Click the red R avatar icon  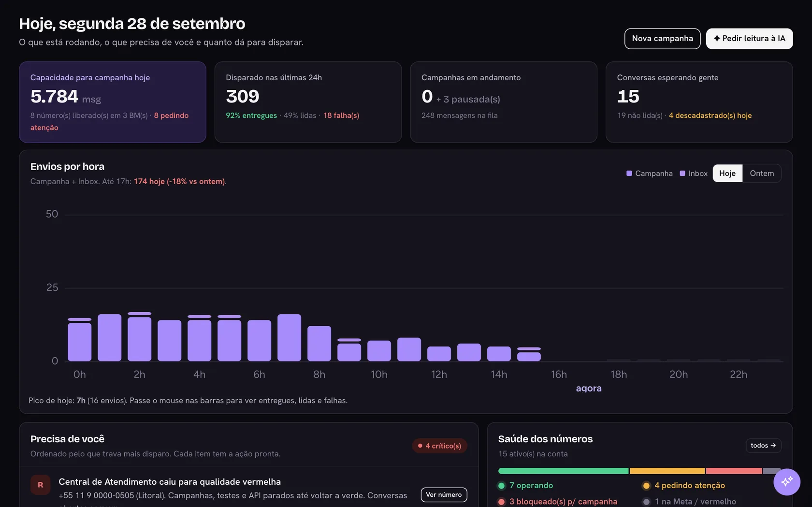40,485
